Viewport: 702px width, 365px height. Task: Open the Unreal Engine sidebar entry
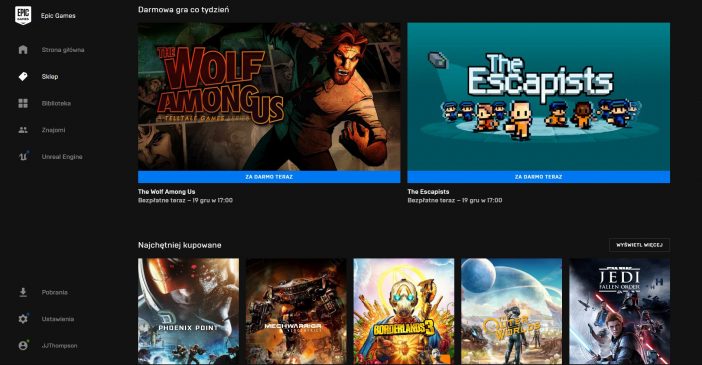tap(62, 157)
